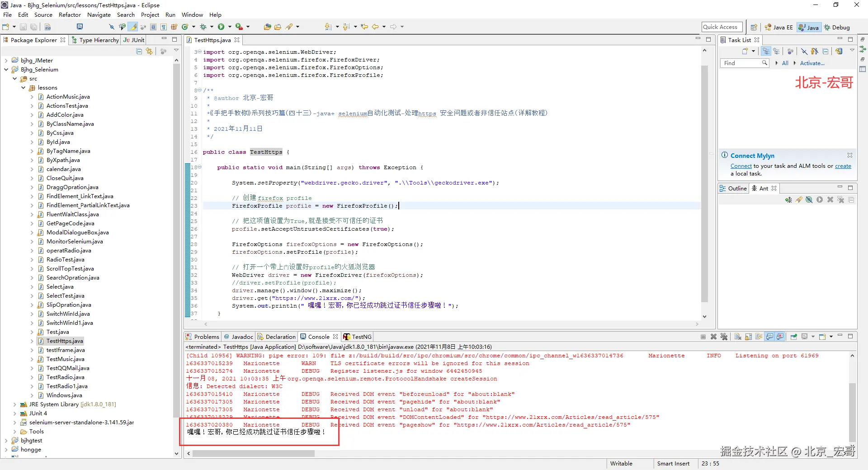Image resolution: width=868 pixels, height=470 pixels.
Task: Switch to the Debug perspective
Action: (837, 27)
